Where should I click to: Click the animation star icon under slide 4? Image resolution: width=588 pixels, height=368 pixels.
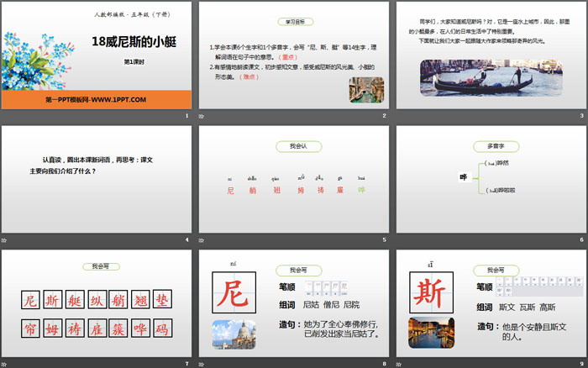click(x=4, y=240)
